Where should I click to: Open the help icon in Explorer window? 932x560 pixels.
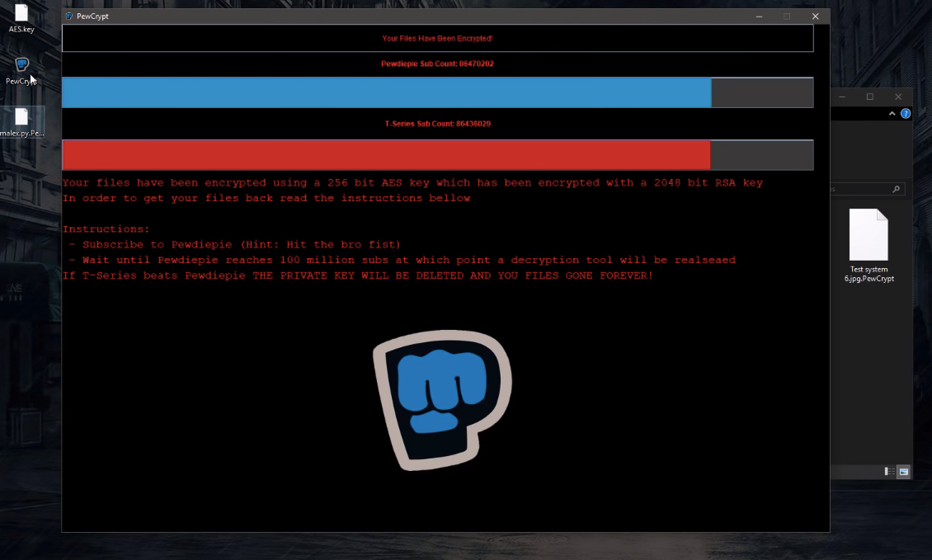(x=906, y=114)
